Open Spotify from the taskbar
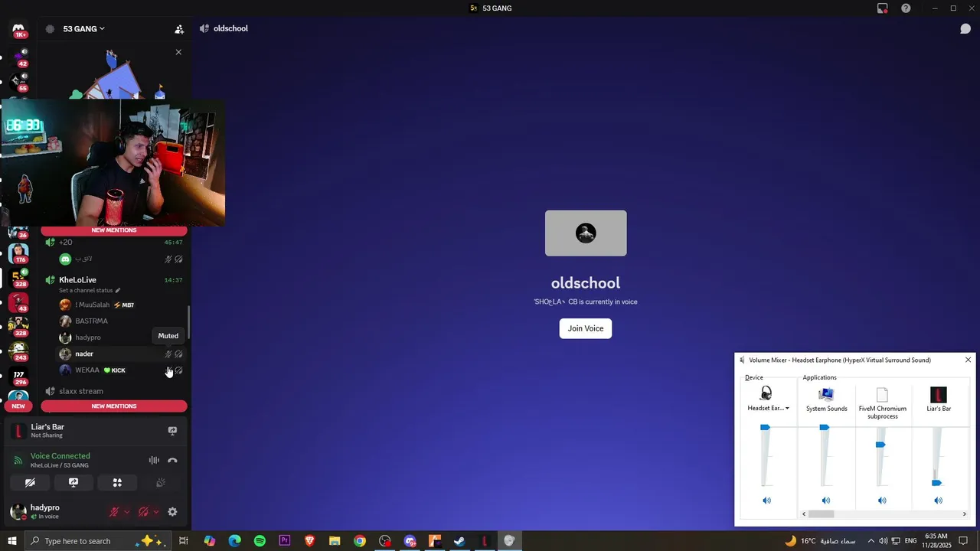 [260, 541]
